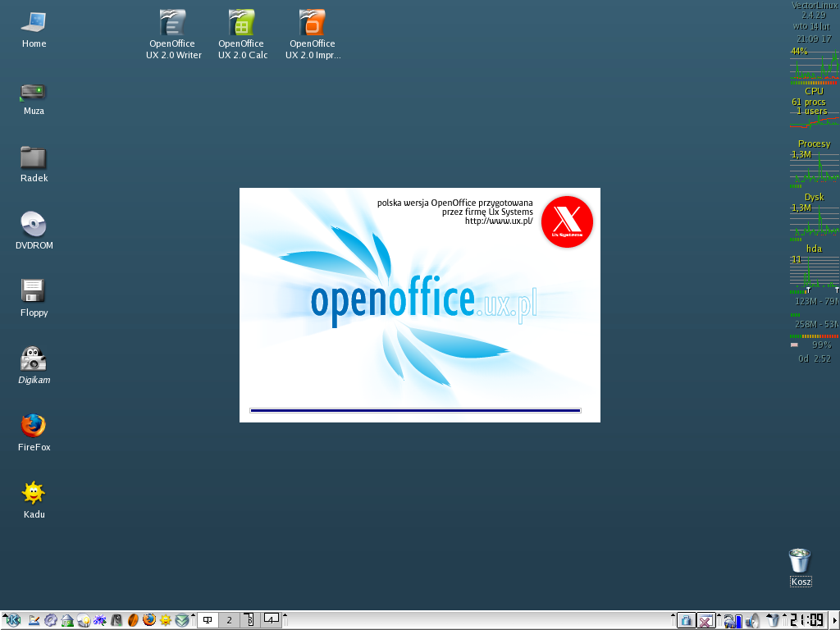
Task: Open the K menu in the panel
Action: coord(12,620)
